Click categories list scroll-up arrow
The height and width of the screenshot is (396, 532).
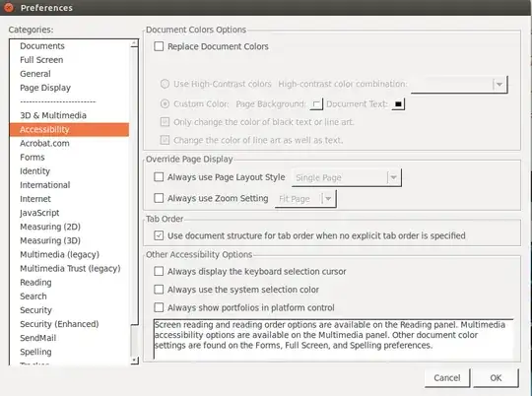(134, 43)
